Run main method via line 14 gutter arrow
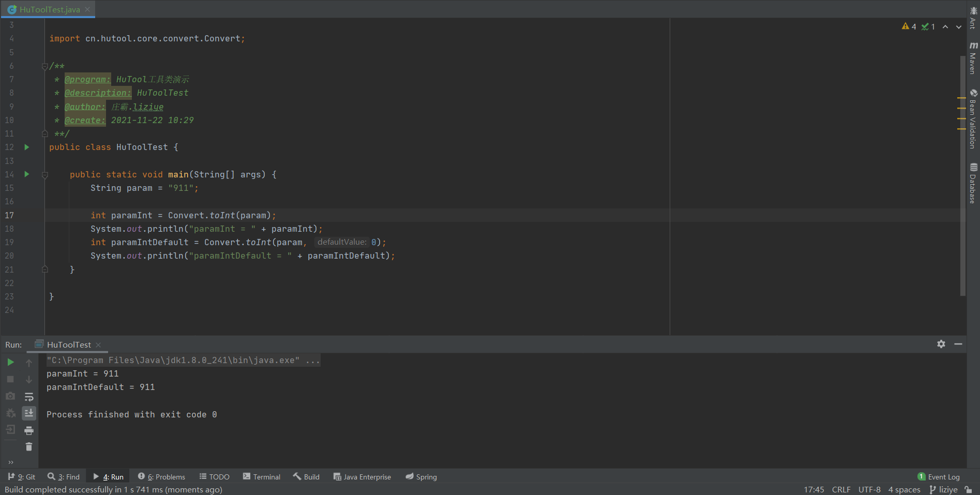 (x=27, y=174)
